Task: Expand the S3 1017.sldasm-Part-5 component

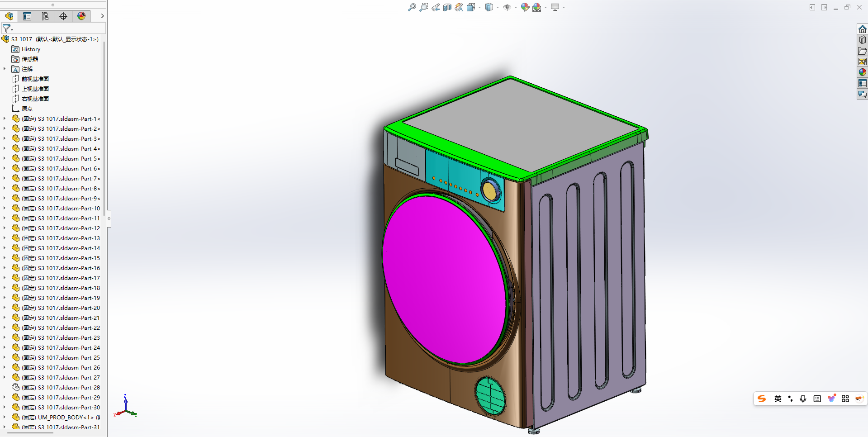Action: point(5,159)
